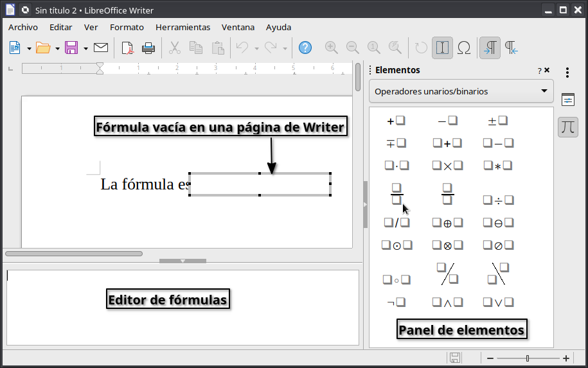The image size is (588, 368).
Task: Insert the cross multiplication operator
Action: [x=447, y=166]
